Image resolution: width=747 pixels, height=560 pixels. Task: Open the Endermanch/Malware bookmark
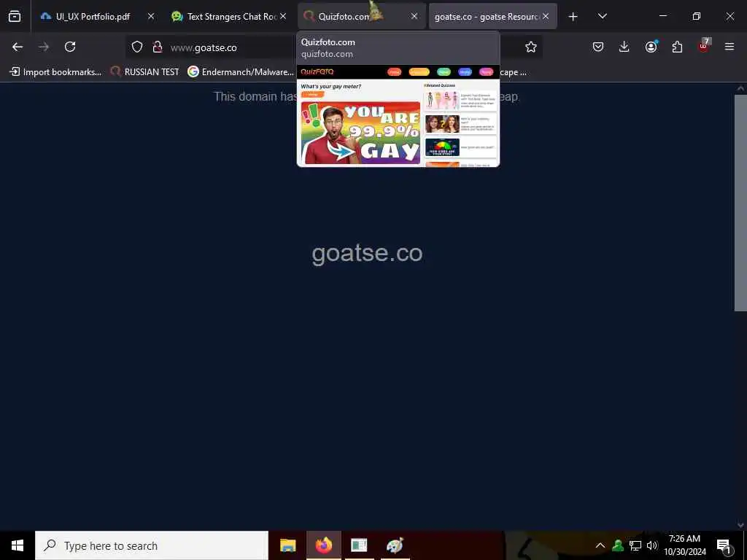241,72
